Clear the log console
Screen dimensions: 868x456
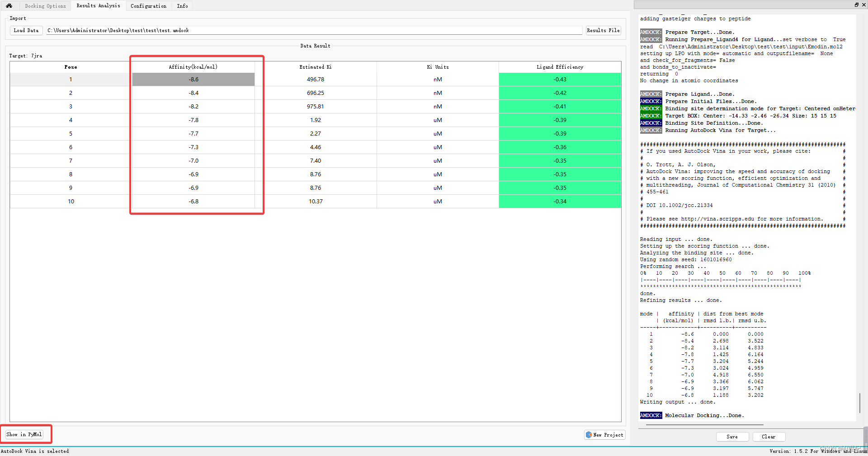coord(769,437)
